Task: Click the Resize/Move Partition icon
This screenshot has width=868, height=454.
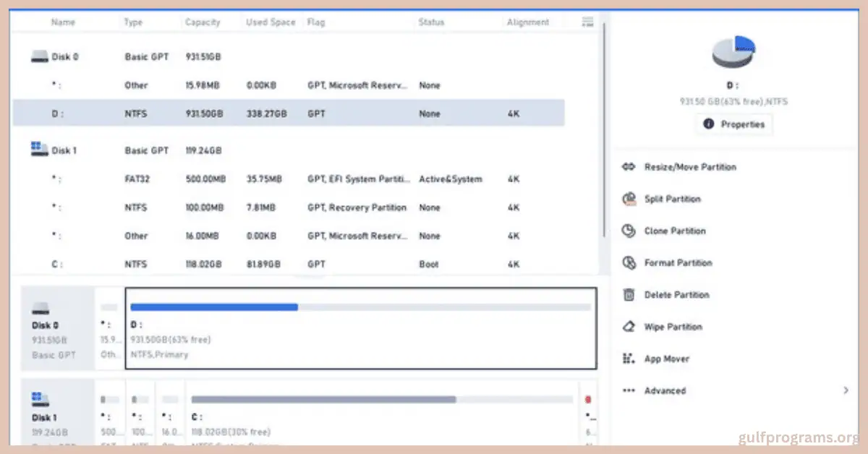Action: [x=629, y=167]
